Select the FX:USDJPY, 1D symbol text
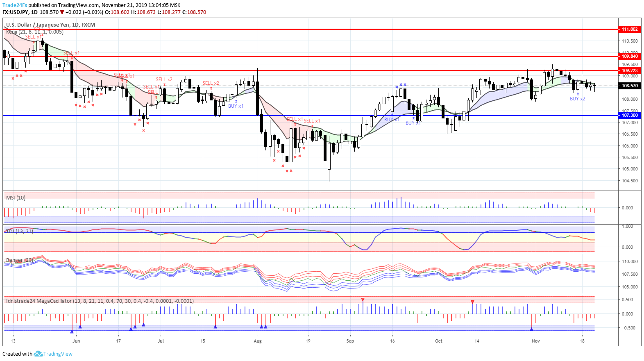 20,12
